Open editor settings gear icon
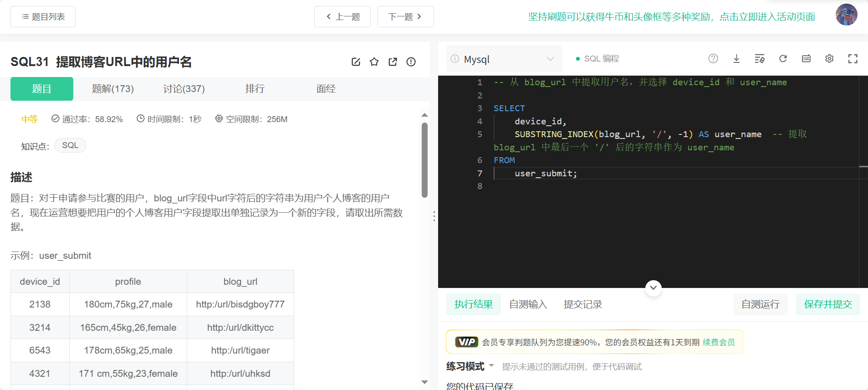Screen dimensions: 868x390 tap(829, 58)
